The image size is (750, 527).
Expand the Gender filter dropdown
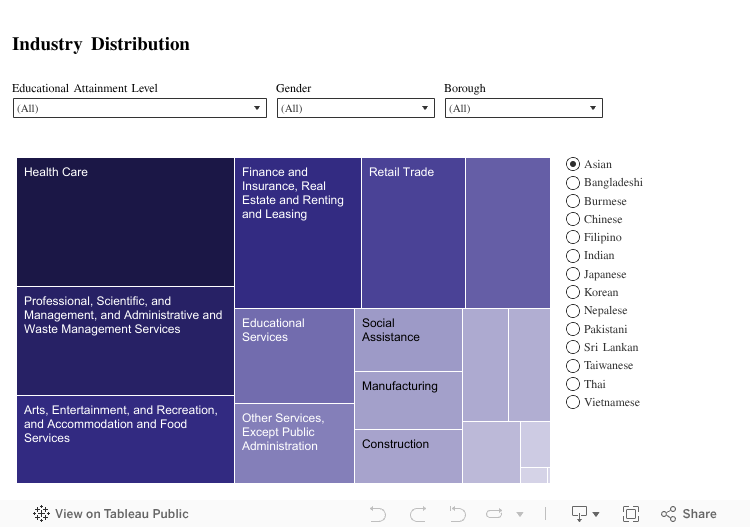click(354, 108)
